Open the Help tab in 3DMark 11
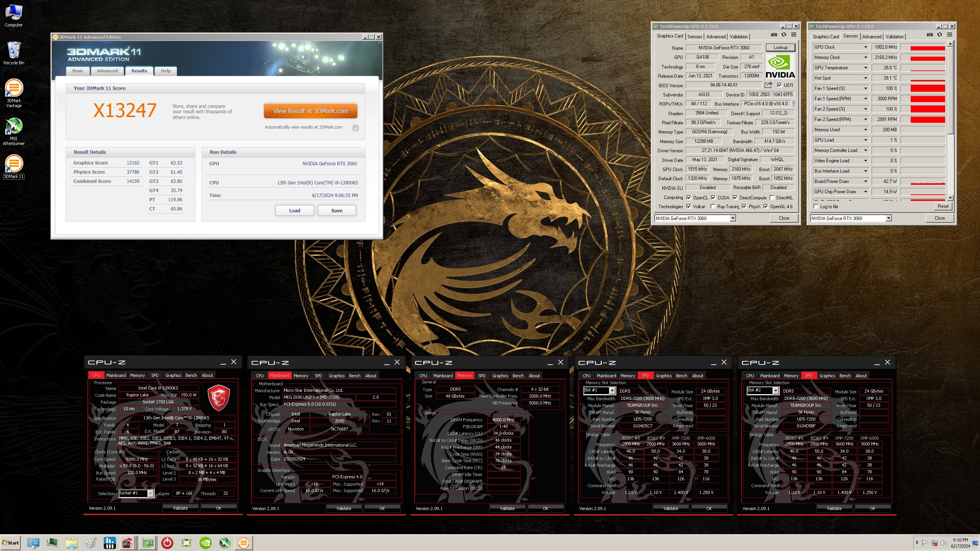This screenshot has height=551, width=980. coord(165,71)
